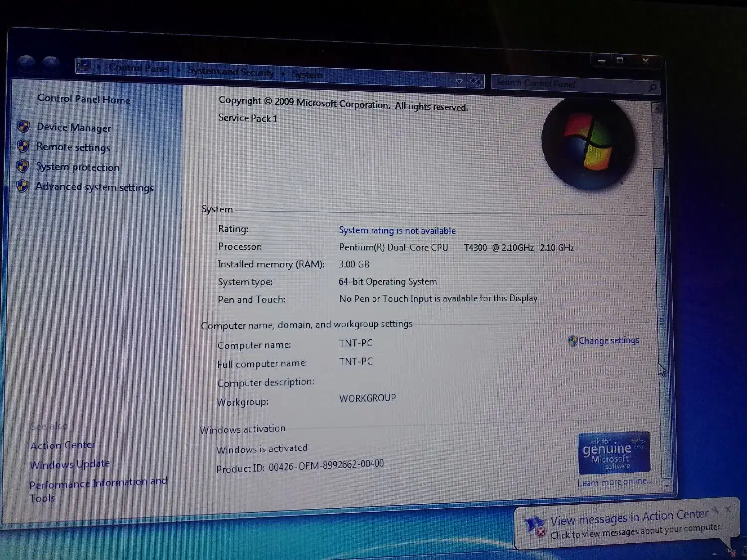Image resolution: width=747 pixels, height=560 pixels.
Task: Dismiss the Action Center notification balloon
Action: (x=728, y=509)
